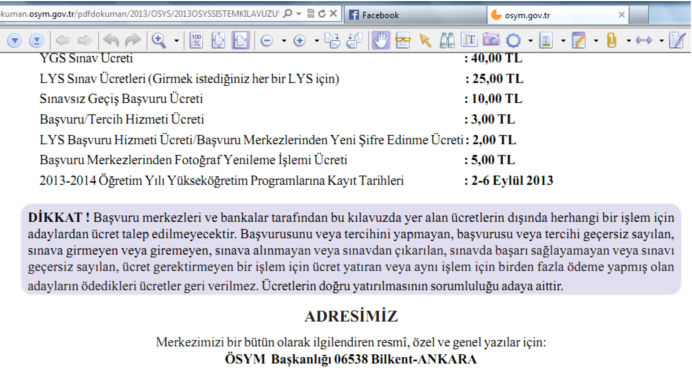
Task: Click the address bar search magnifier
Action: 288,14
